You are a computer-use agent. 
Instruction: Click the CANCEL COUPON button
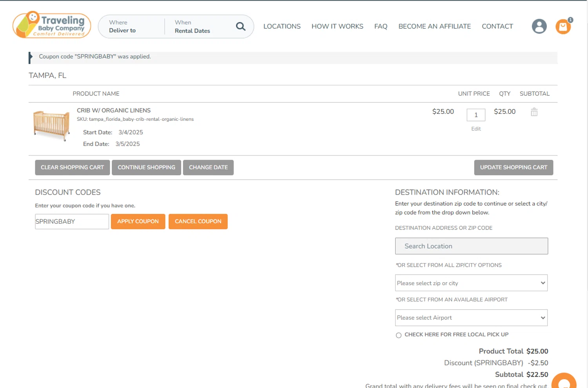pyautogui.click(x=198, y=222)
